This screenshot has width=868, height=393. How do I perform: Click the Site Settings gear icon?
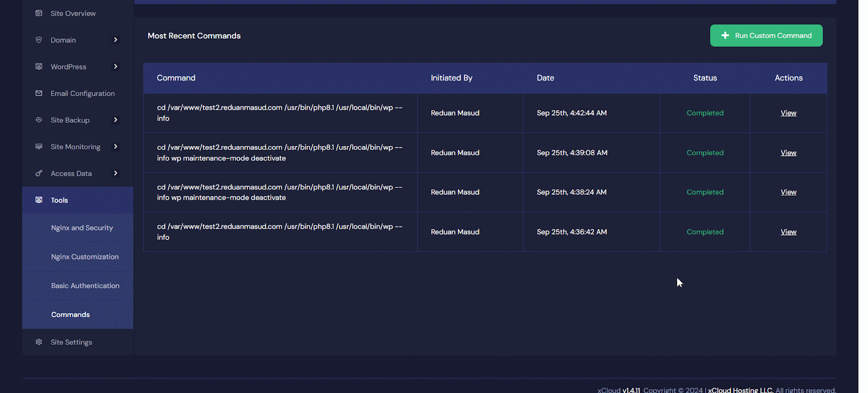click(x=39, y=342)
